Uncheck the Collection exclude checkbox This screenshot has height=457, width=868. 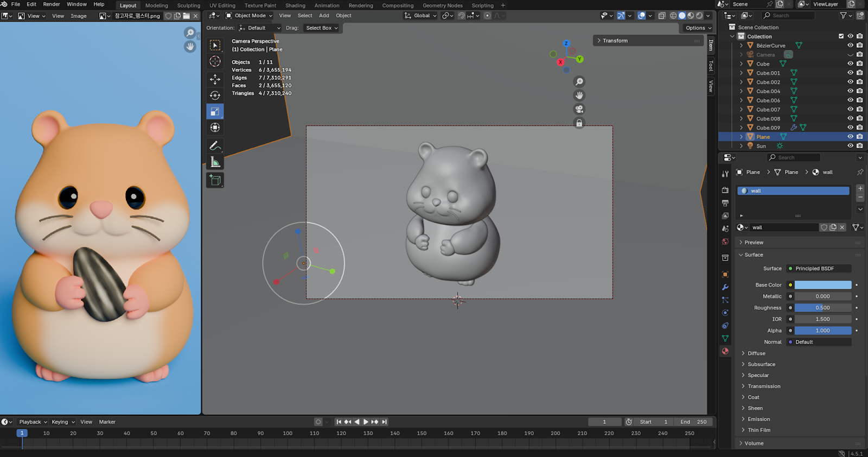click(x=841, y=36)
